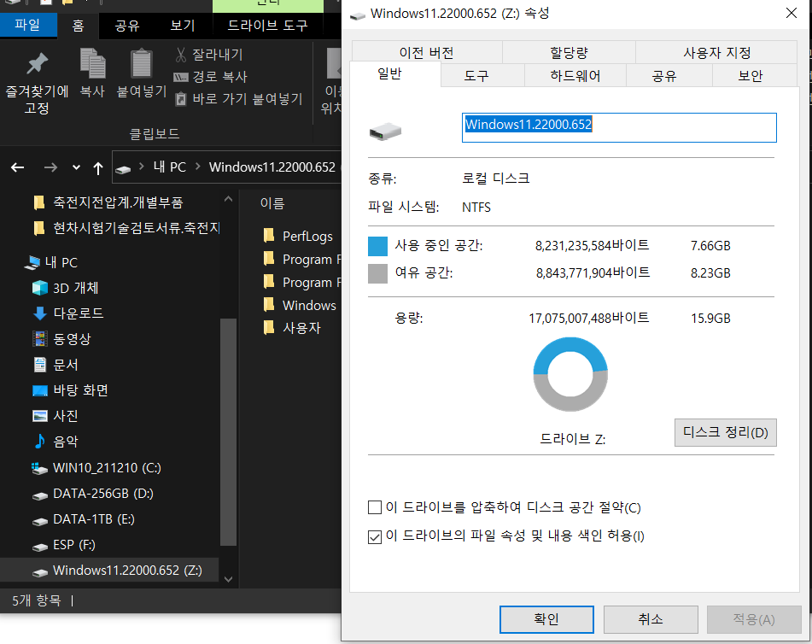
Task: Go back with the left arrow in Explorer
Action: 18,167
